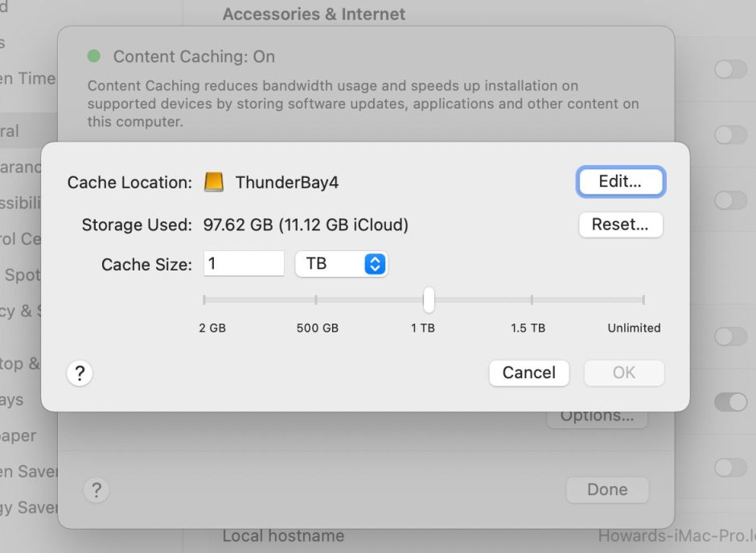Click the cache size slider handle at 1 TB
Screen dimensions: 756x553
click(x=428, y=299)
